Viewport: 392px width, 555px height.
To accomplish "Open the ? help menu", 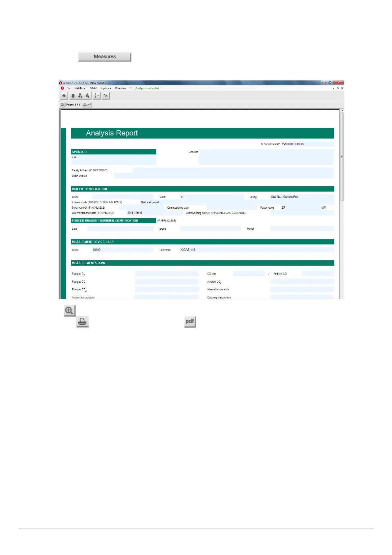I will tap(131, 88).
